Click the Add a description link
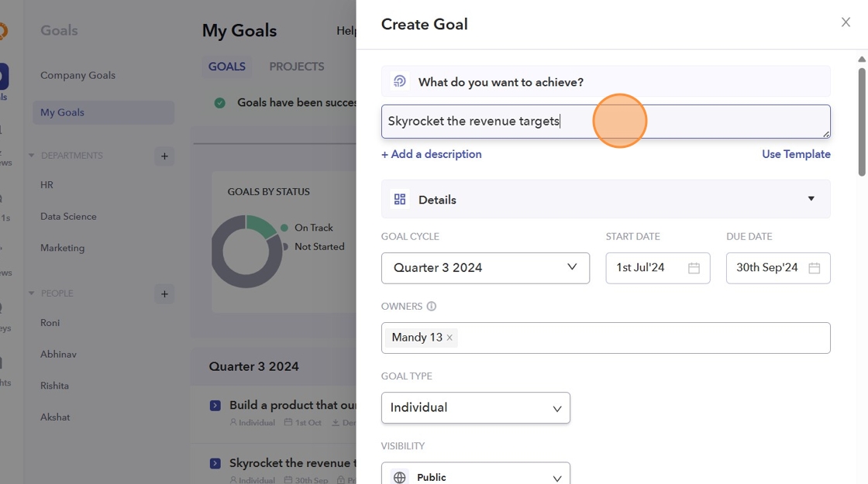The width and height of the screenshot is (868, 484). coord(432,154)
